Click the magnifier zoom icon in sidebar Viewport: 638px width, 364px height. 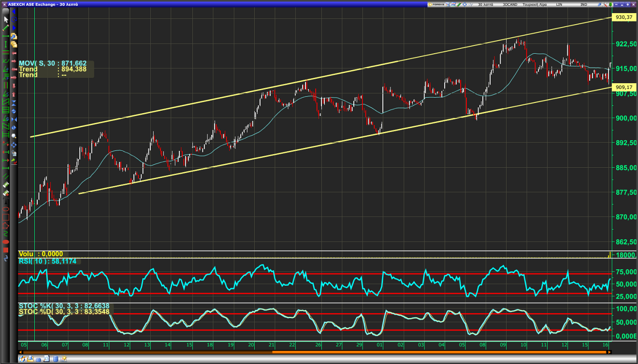[x=14, y=136]
